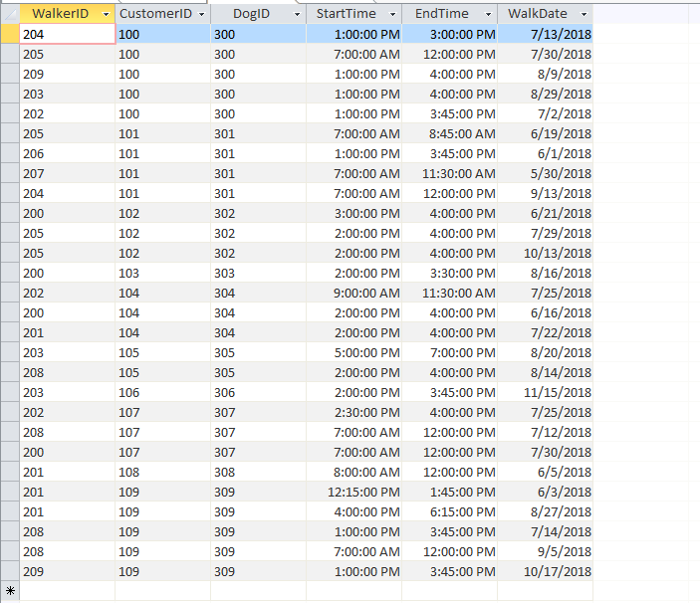
Task: Click the WalkDate cell 6/16/2018
Action: 545,312
